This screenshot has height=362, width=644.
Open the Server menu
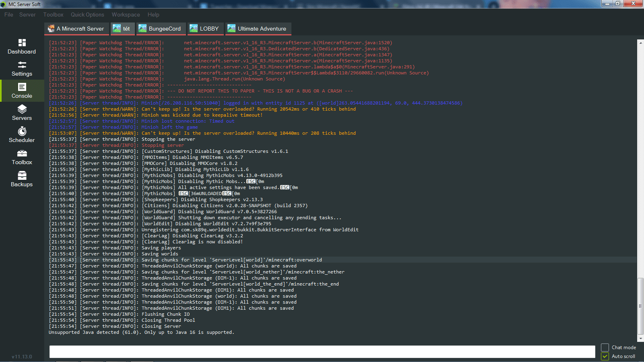tap(27, 14)
